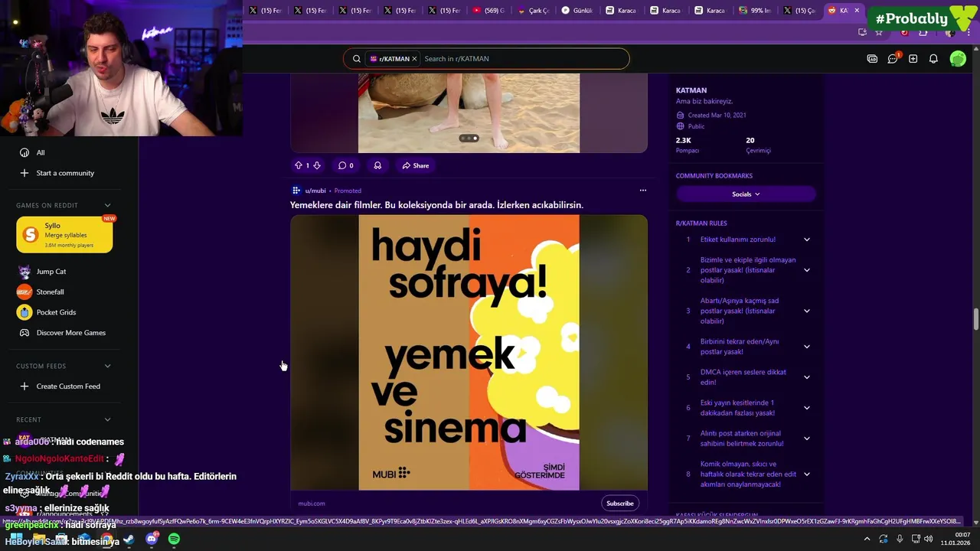Expand rule 2 'Bizimle ve ekiple ilgili olmayan'
This screenshot has height=551, width=980.
pyautogui.click(x=806, y=270)
